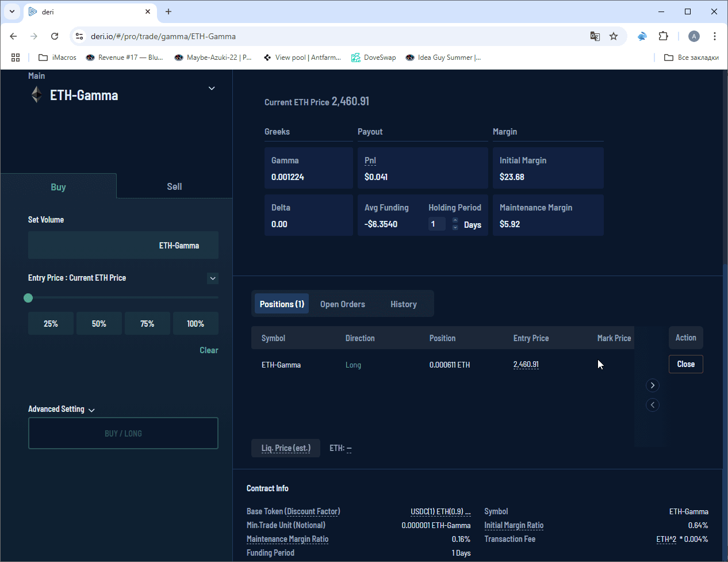Open the Chrome three-dot menu
Image resolution: width=728 pixels, height=562 pixels.
715,36
